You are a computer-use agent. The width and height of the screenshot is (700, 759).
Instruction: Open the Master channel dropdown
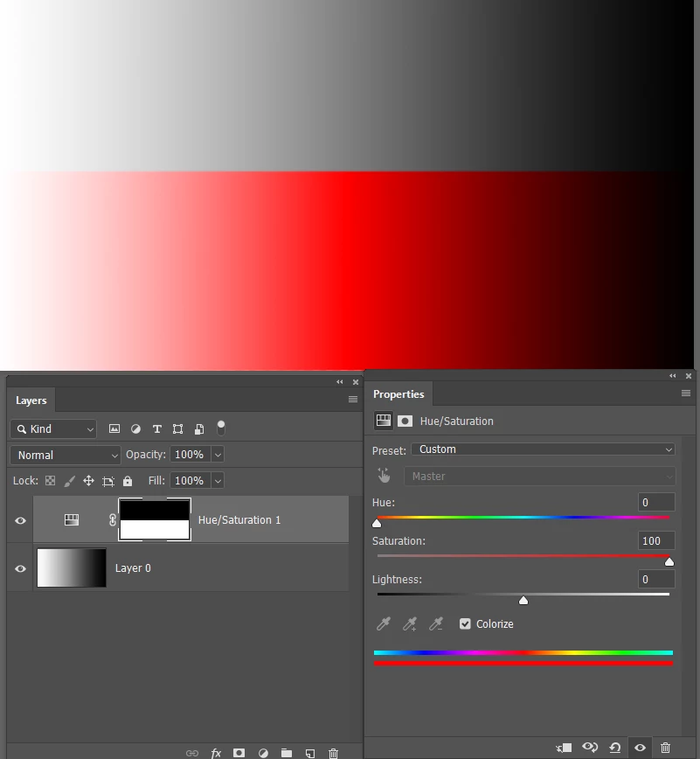click(x=540, y=477)
